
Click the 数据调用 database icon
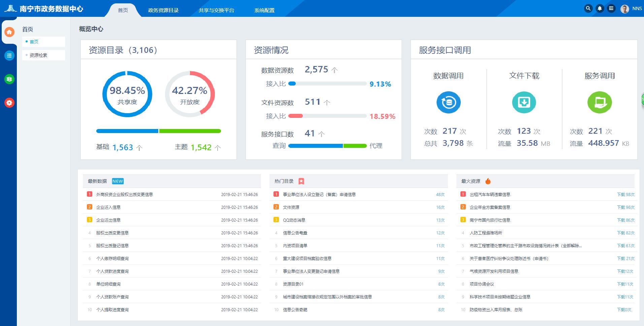448,102
